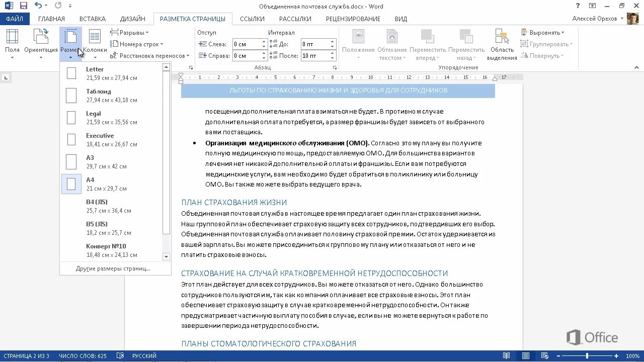Open the Расстановка переносов dropdown

pos(150,56)
